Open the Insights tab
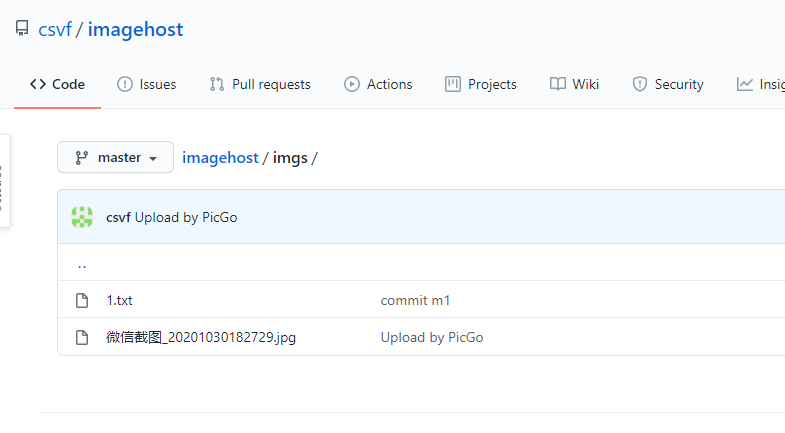 (x=760, y=84)
